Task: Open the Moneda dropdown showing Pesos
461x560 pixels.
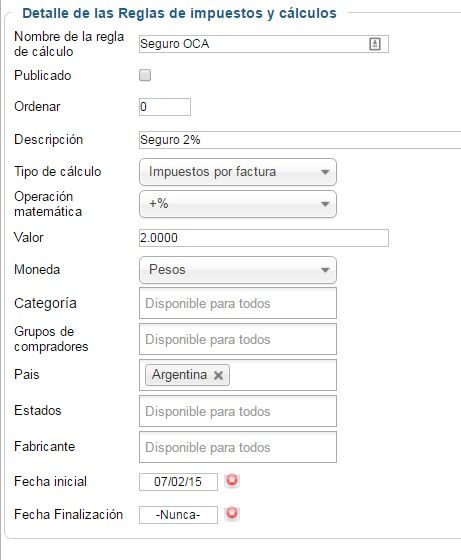Action: (238, 270)
